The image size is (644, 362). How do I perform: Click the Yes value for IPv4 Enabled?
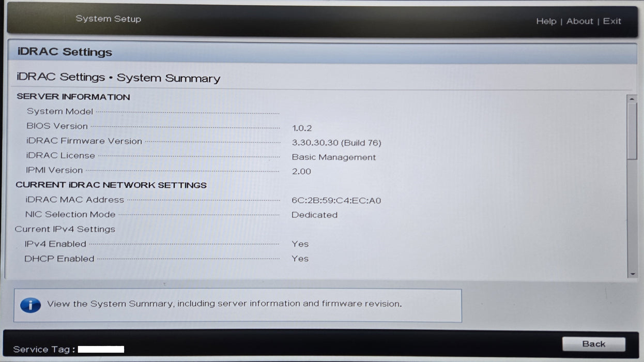pyautogui.click(x=300, y=244)
